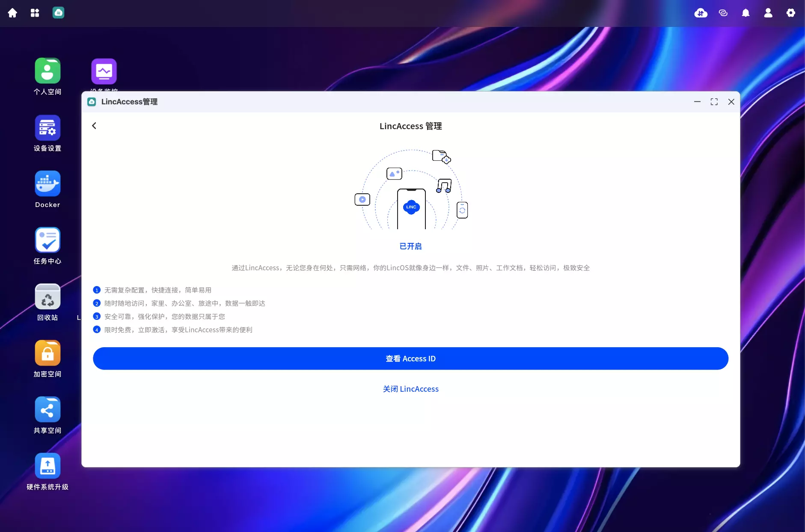Image resolution: width=805 pixels, height=532 pixels.
Task: Click the description starting 通过LincAccess
Action: [x=410, y=268]
